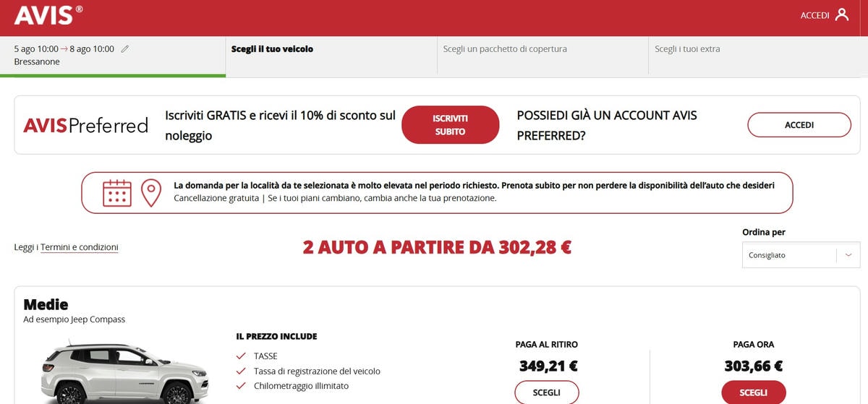The width and height of the screenshot is (868, 404).
Task: Click the location pin icon in notice
Action: 150,193
